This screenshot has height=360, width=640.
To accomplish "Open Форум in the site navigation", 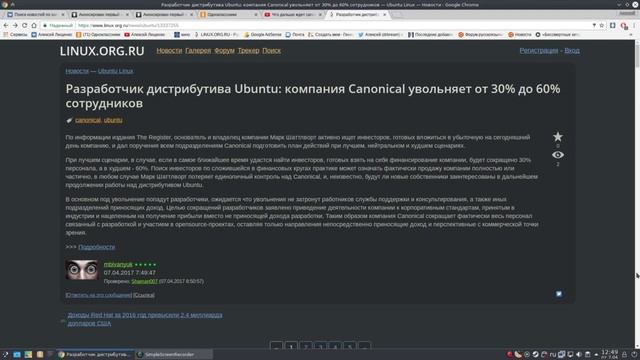I will pyautogui.click(x=224, y=51).
